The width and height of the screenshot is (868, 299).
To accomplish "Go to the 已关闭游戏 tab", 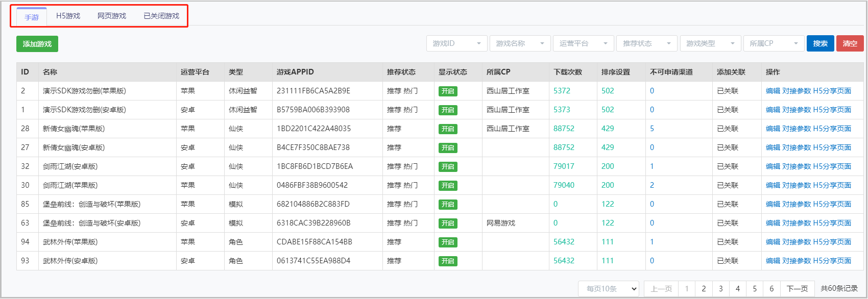I will coord(161,16).
